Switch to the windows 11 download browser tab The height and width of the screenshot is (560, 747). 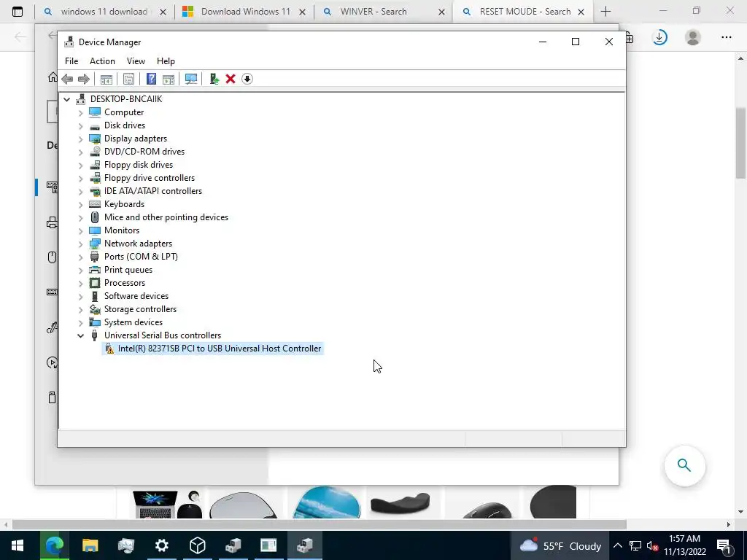[104, 12]
